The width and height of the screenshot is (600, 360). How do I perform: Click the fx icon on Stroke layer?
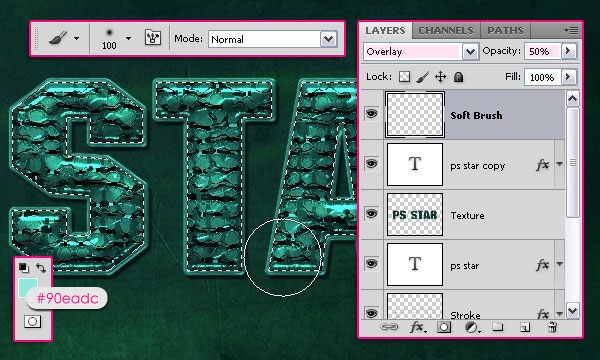coord(543,314)
